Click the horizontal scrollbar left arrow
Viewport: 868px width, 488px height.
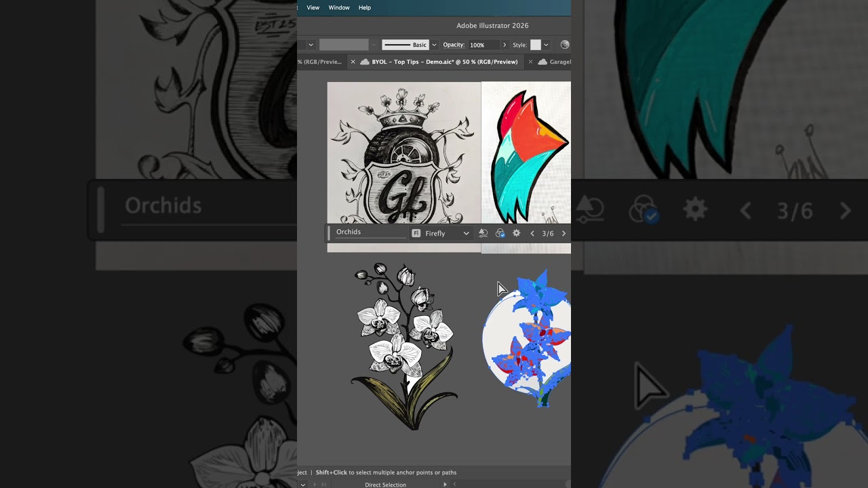(454, 485)
